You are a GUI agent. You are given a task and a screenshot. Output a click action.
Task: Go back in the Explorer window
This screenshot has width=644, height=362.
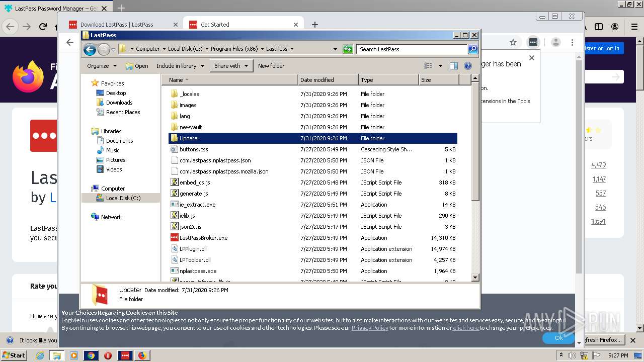coord(90,49)
